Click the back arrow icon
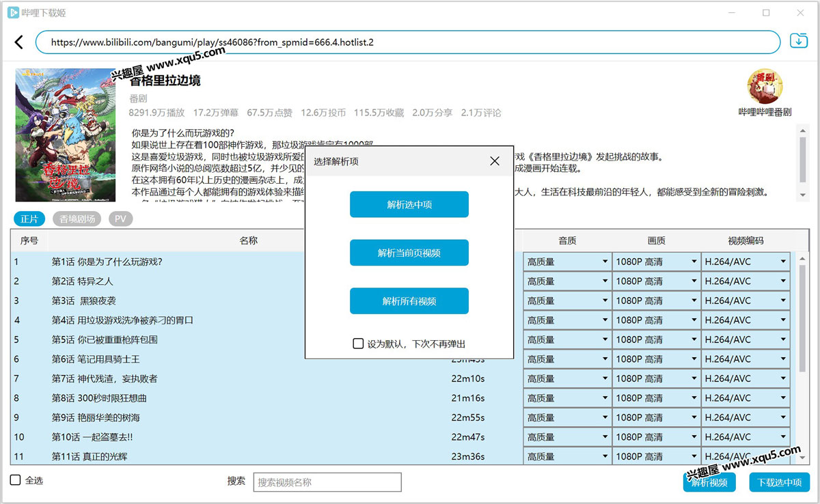Screen dimensions: 820x504 (x=18, y=42)
